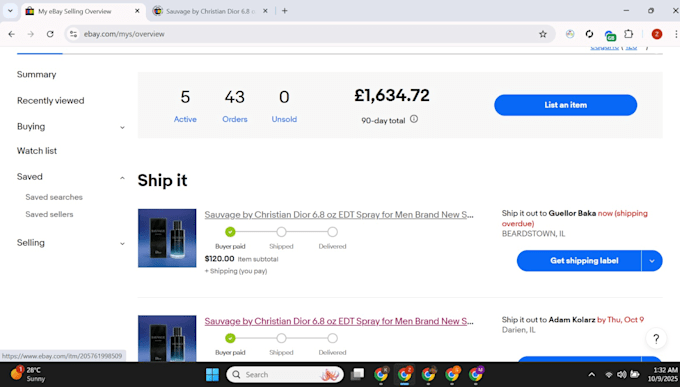This screenshot has width=680, height=387.
Task: Click the List an item button
Action: (566, 105)
